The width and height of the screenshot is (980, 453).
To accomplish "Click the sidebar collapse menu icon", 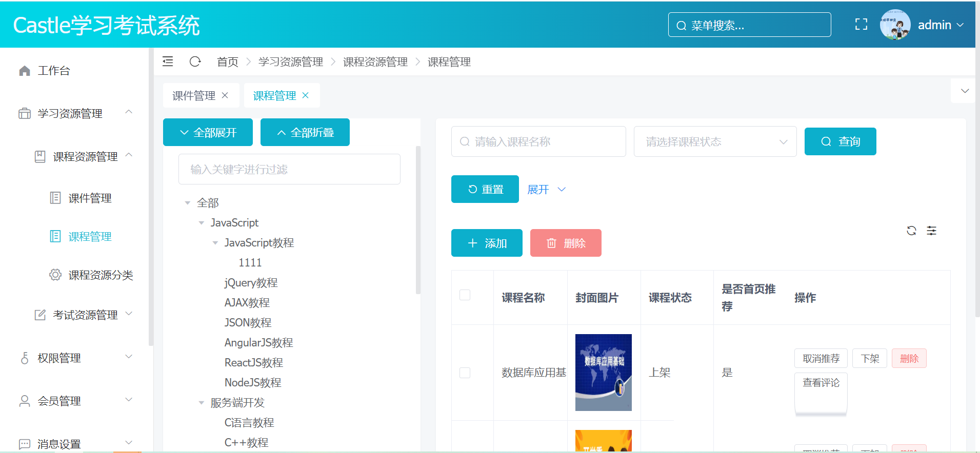I will [x=168, y=62].
